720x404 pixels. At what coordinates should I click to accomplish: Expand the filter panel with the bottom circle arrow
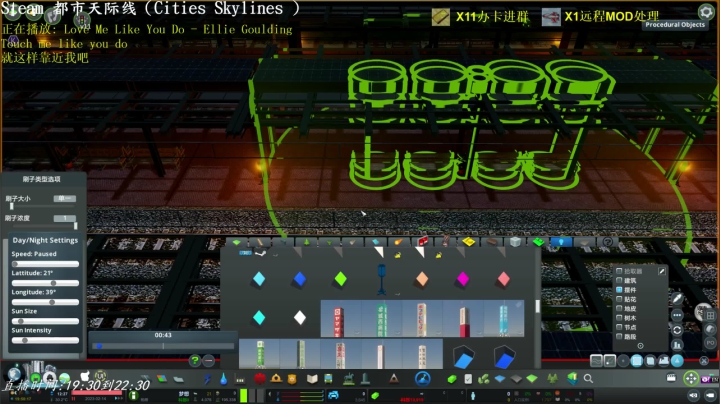640,346
